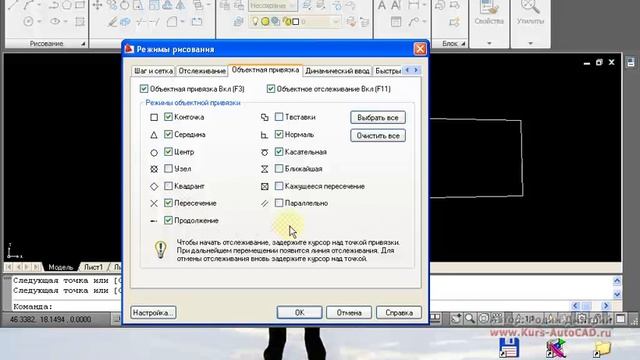Toggle Объектное отслеживание Вкл (F11) checkbox
Screen dimensions: 640x360
tap(271, 89)
